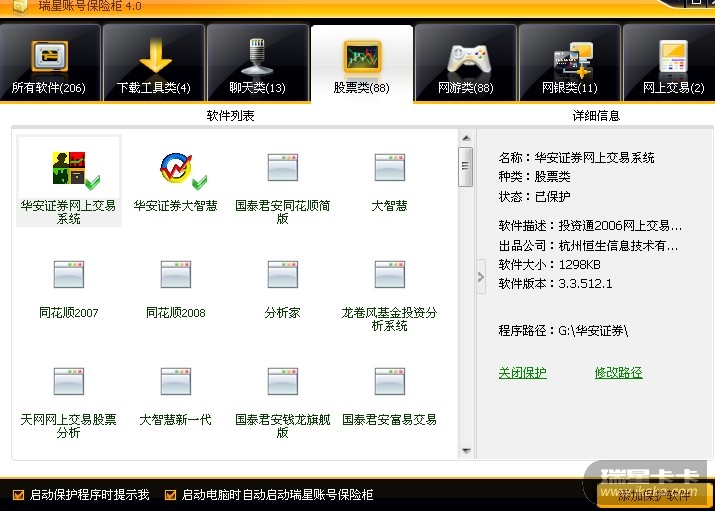Select the 大智慧 software icon
This screenshot has height=511, width=715.
(x=389, y=182)
